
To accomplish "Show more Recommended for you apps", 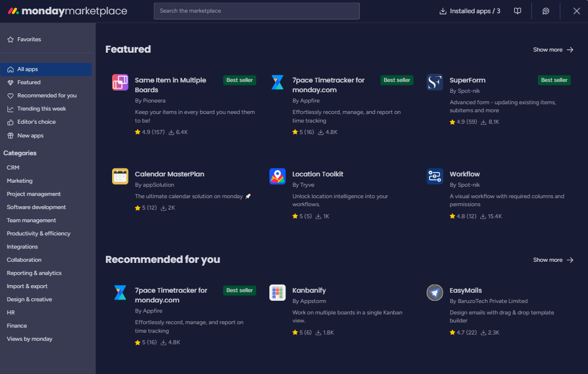I will [x=553, y=260].
